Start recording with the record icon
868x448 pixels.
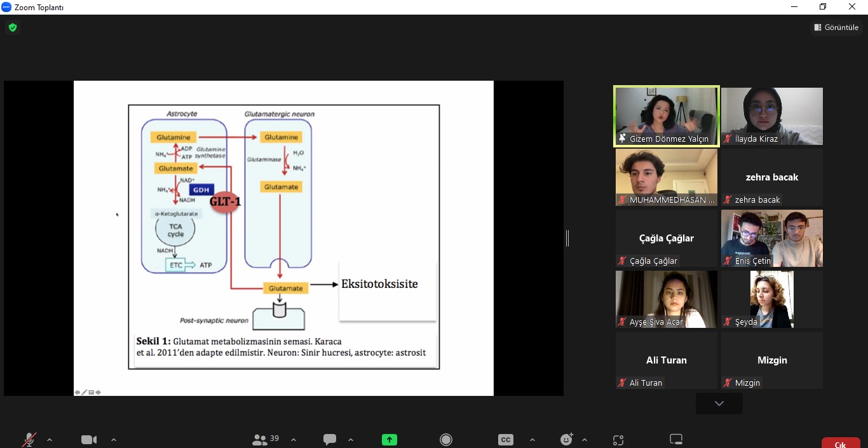[x=446, y=440]
